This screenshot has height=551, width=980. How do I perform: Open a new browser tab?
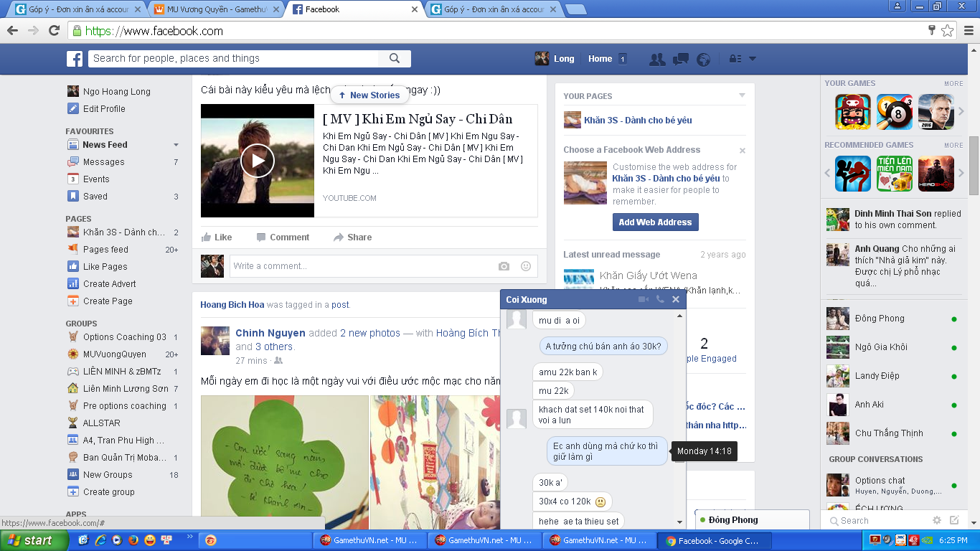[576, 9]
